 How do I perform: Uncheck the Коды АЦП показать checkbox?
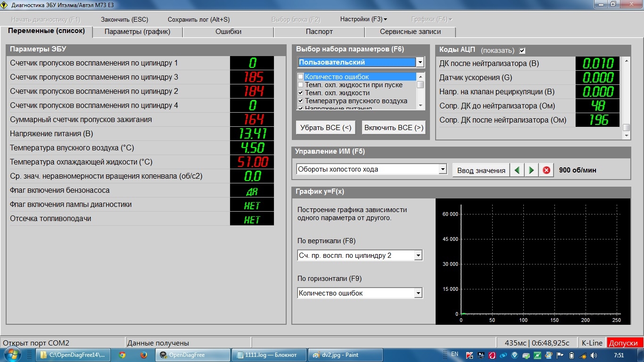522,50
